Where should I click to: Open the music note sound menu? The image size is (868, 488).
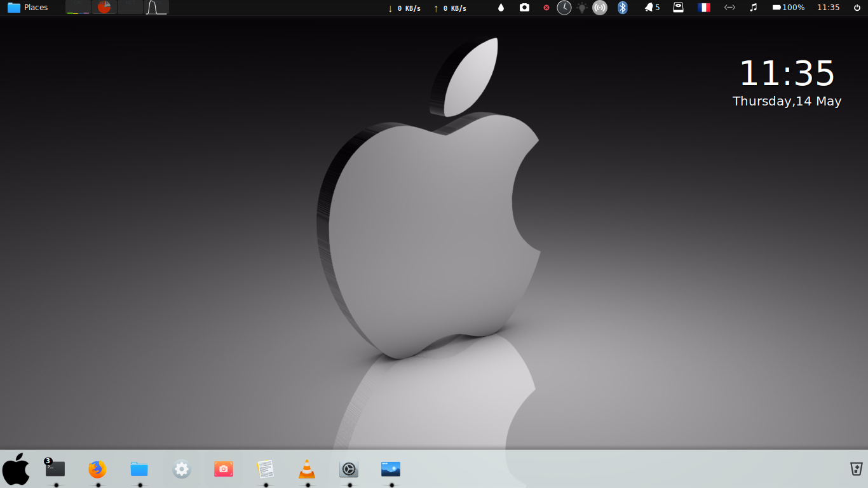coord(754,8)
